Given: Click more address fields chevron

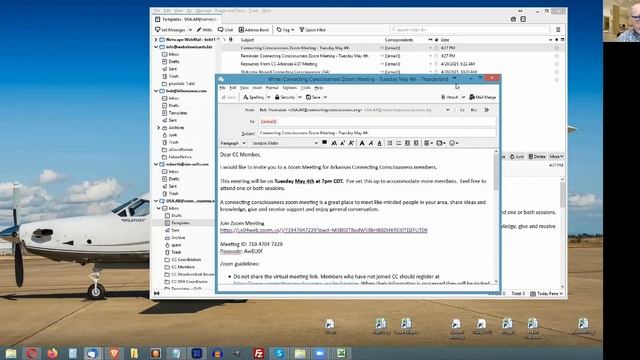Looking at the screenshot, I should pyautogui.click(x=487, y=110).
